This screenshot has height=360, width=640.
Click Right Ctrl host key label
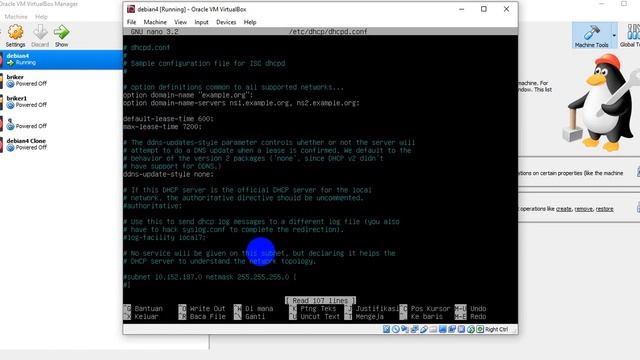(497, 329)
